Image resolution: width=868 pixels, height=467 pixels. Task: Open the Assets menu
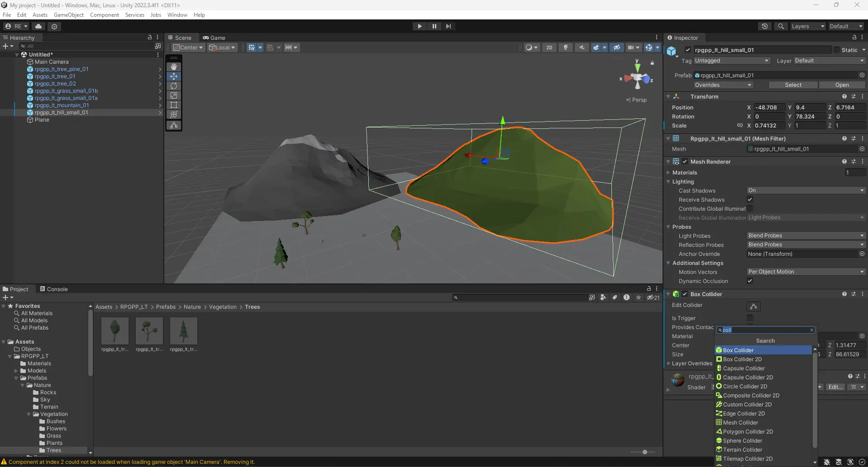pyautogui.click(x=40, y=15)
